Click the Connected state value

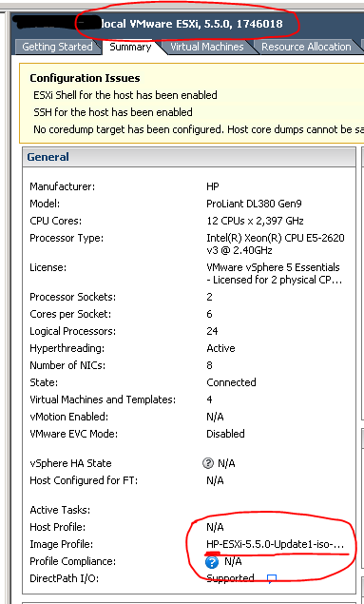click(231, 382)
